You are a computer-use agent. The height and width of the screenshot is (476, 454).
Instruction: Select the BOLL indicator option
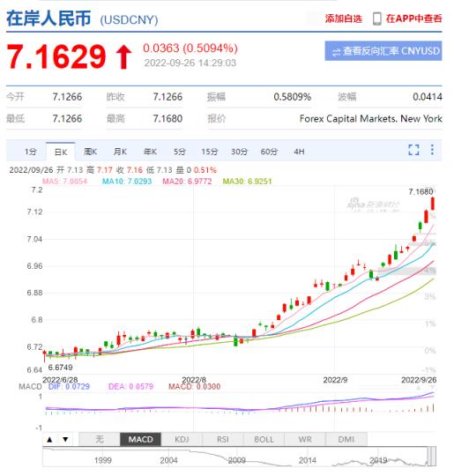[x=264, y=439]
